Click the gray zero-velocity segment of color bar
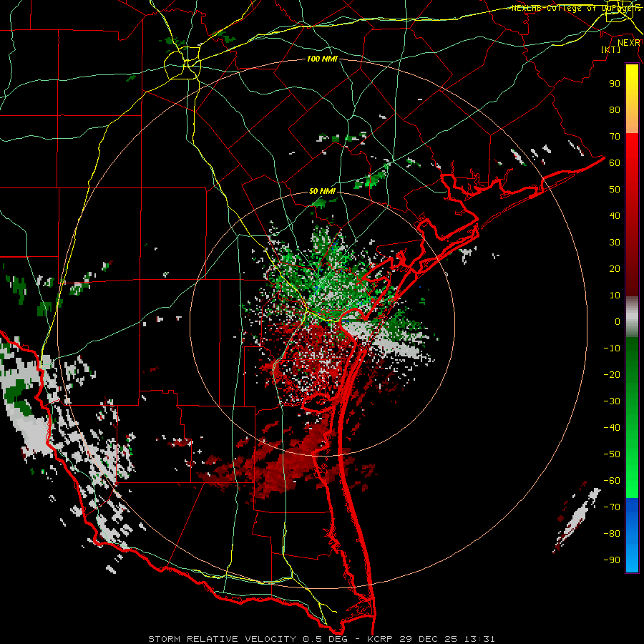The width and height of the screenshot is (644, 644). pyautogui.click(x=632, y=317)
